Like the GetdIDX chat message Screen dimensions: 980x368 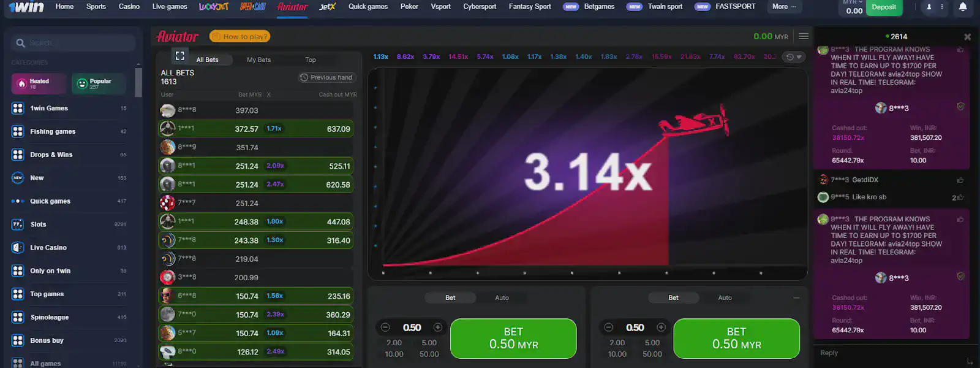(960, 180)
